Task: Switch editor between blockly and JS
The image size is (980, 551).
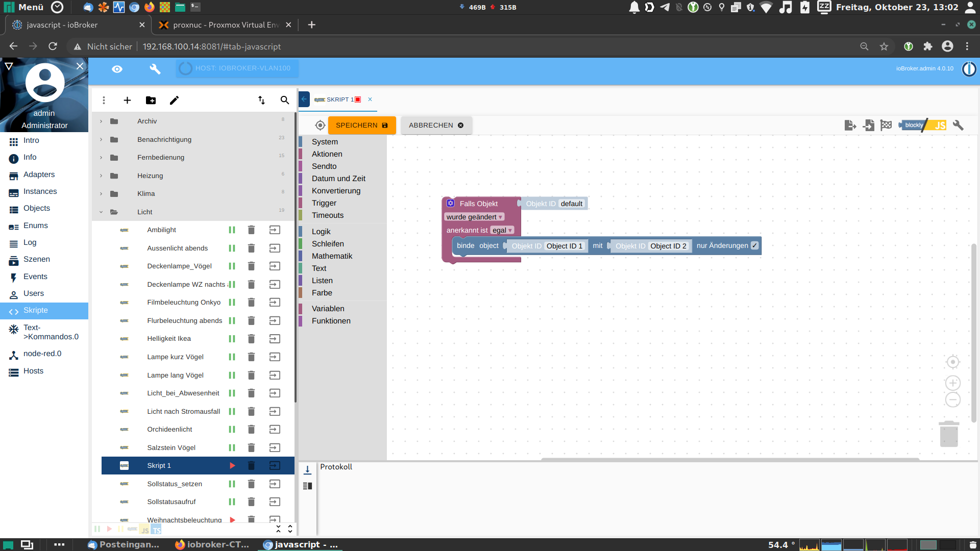Action: (923, 126)
